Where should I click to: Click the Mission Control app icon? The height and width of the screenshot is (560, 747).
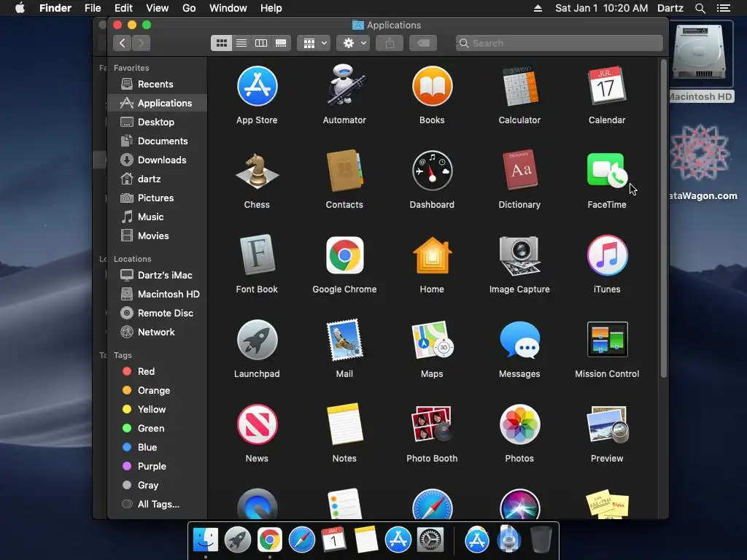click(x=607, y=340)
